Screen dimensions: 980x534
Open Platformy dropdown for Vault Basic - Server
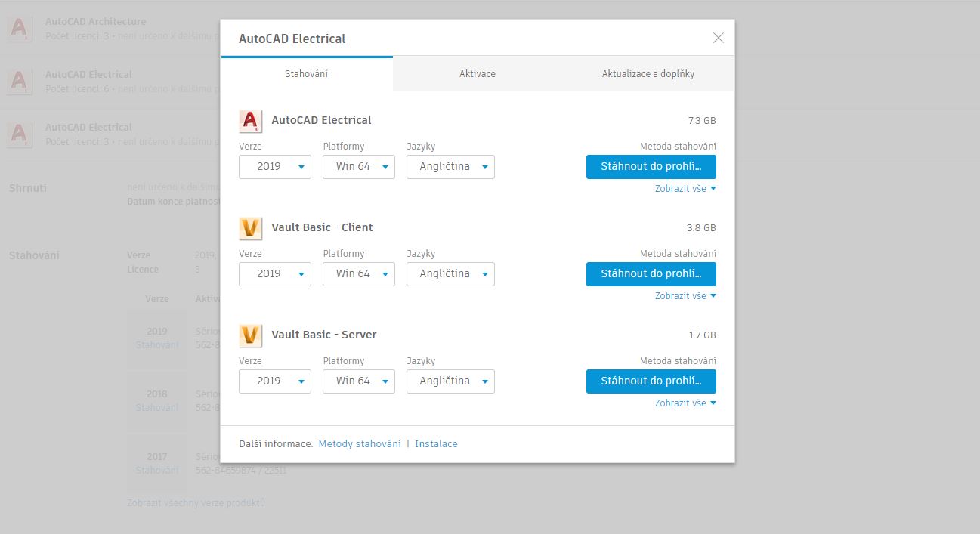359,381
